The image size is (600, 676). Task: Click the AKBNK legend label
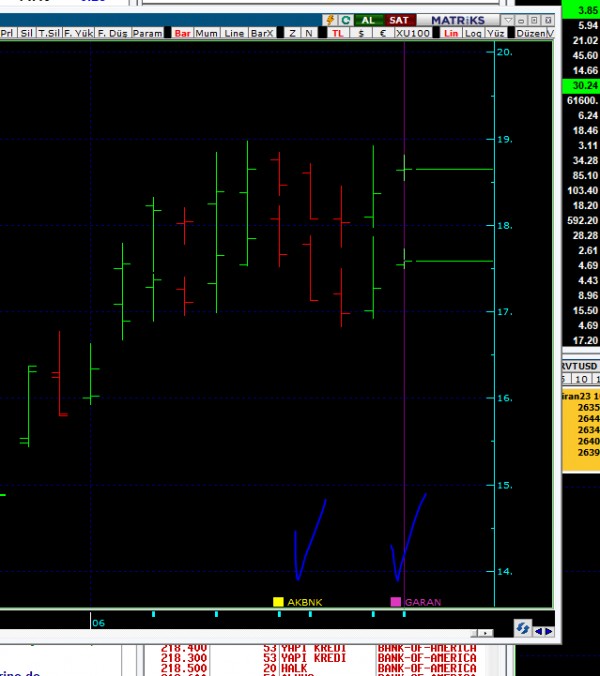coord(304,602)
